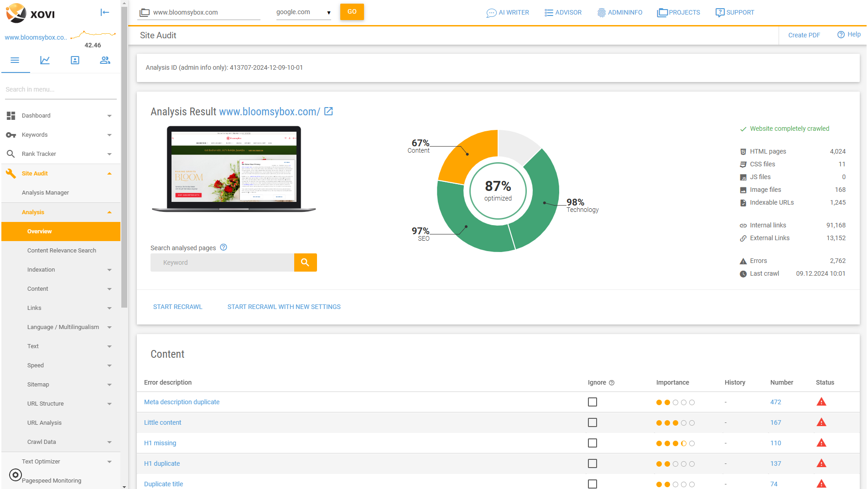This screenshot has width=868, height=489.
Task: Tick Ignore checkbox for Little content
Action: (x=593, y=422)
